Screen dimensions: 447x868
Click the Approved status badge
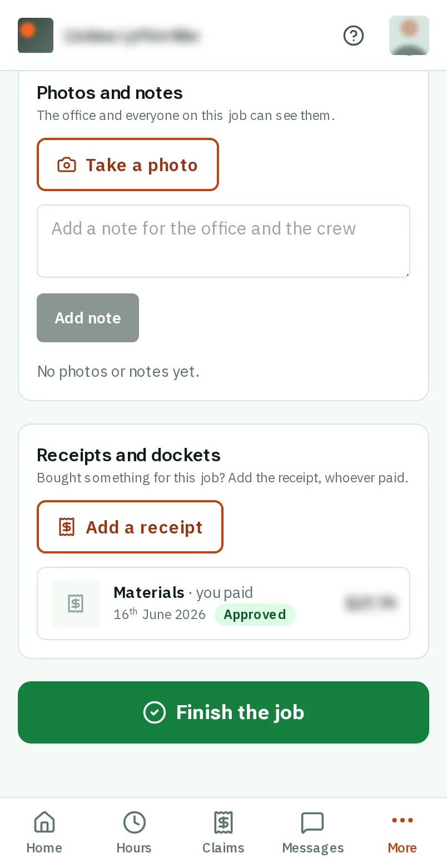255,615
